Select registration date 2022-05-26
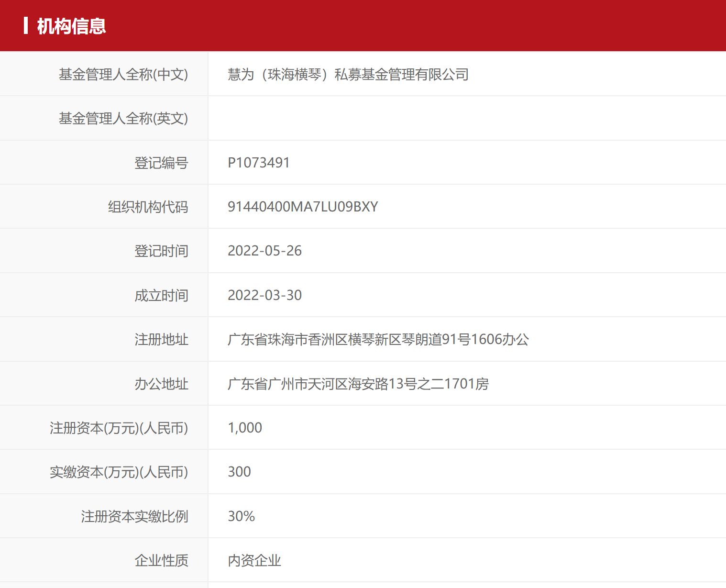Image resolution: width=726 pixels, height=588 pixels. point(264,251)
